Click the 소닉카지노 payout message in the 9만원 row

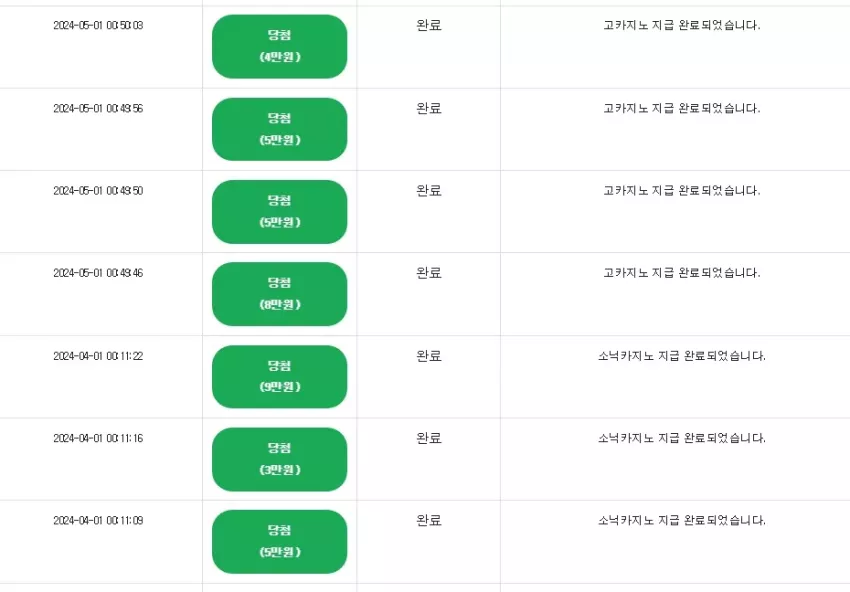point(682,356)
